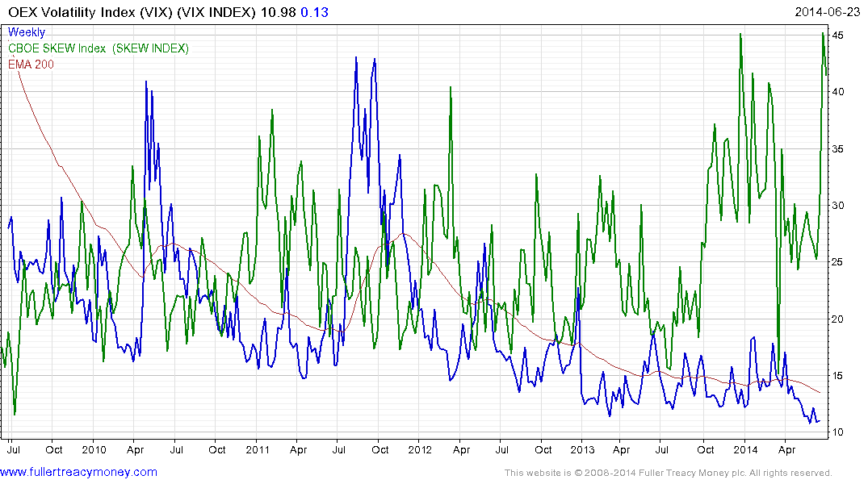Click the date 2014-06-23
868x484 pixels.
[x=827, y=12]
